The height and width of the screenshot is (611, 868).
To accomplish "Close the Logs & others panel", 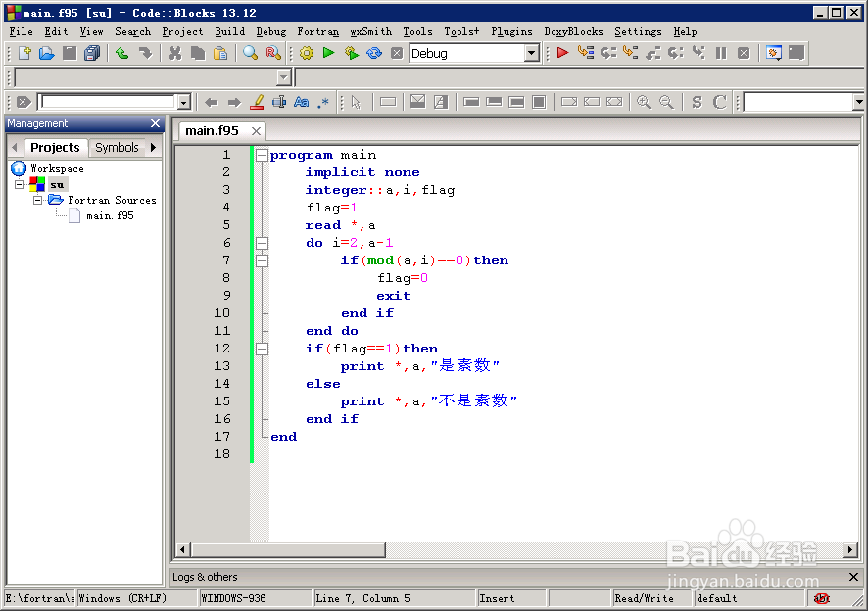I will [x=853, y=577].
